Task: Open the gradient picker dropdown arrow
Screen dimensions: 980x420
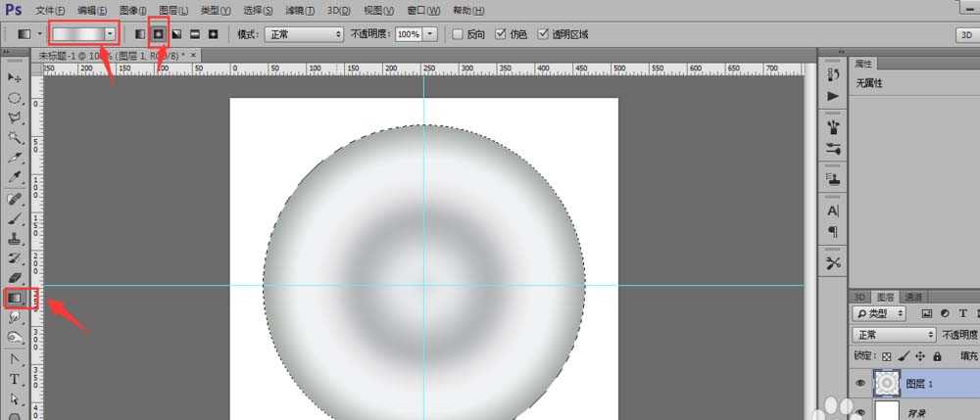Action: (110, 34)
